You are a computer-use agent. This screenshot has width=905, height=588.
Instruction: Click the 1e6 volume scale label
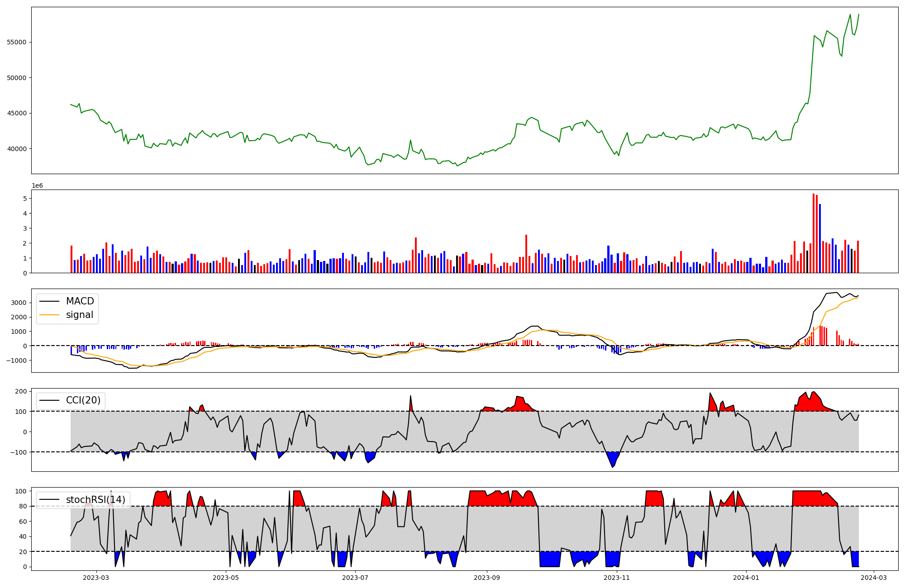click(37, 185)
